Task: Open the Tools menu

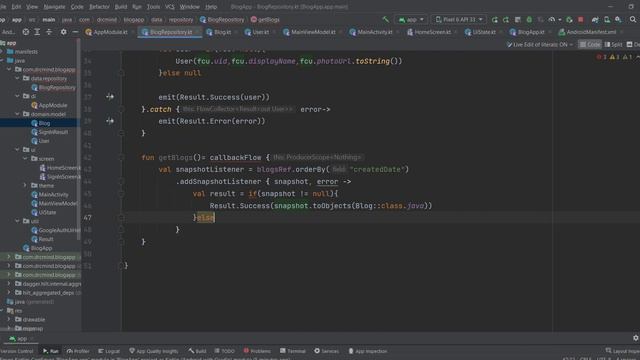Action: (153, 7)
